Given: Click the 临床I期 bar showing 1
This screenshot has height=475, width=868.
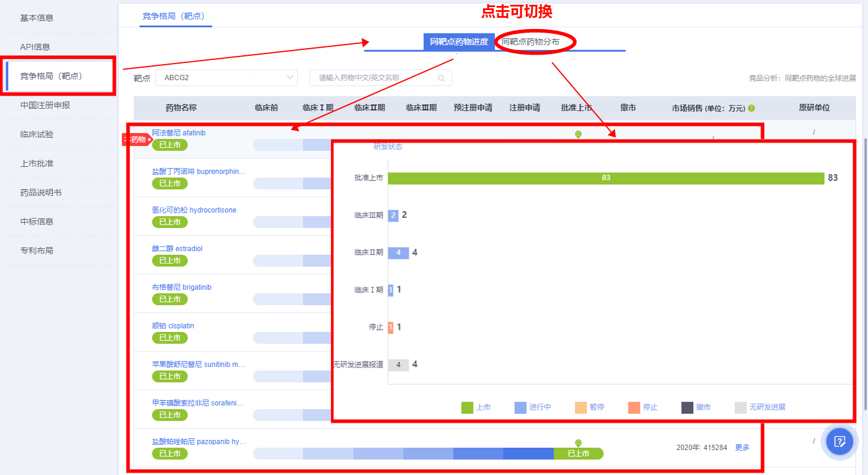Looking at the screenshot, I should [390, 290].
